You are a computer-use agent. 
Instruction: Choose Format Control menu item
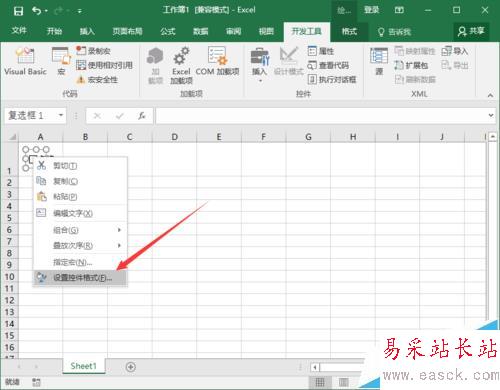(80, 277)
